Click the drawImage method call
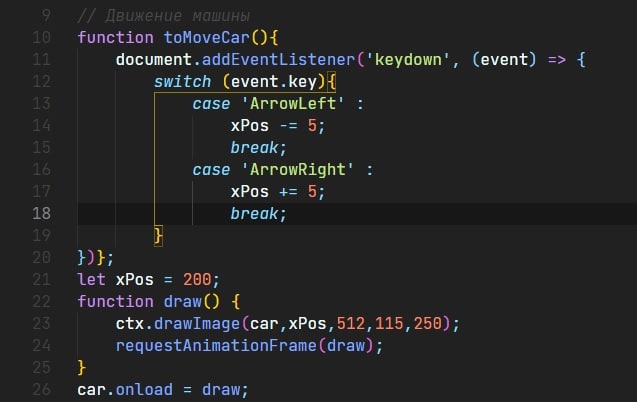 (x=197, y=324)
